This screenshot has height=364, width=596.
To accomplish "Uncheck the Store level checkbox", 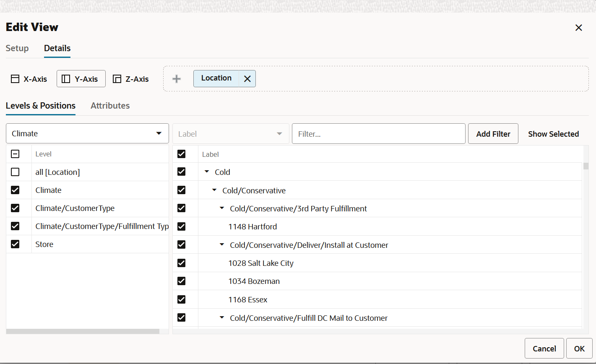I will pos(15,244).
